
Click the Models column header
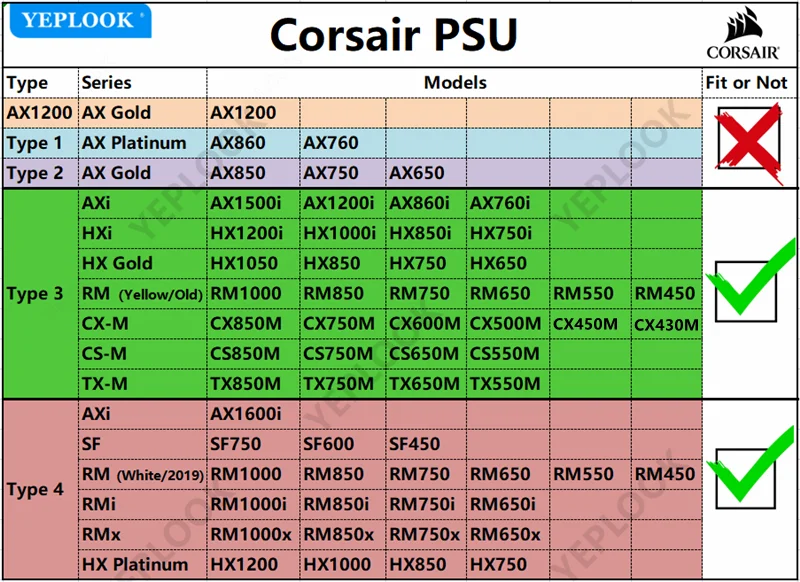coord(455,83)
